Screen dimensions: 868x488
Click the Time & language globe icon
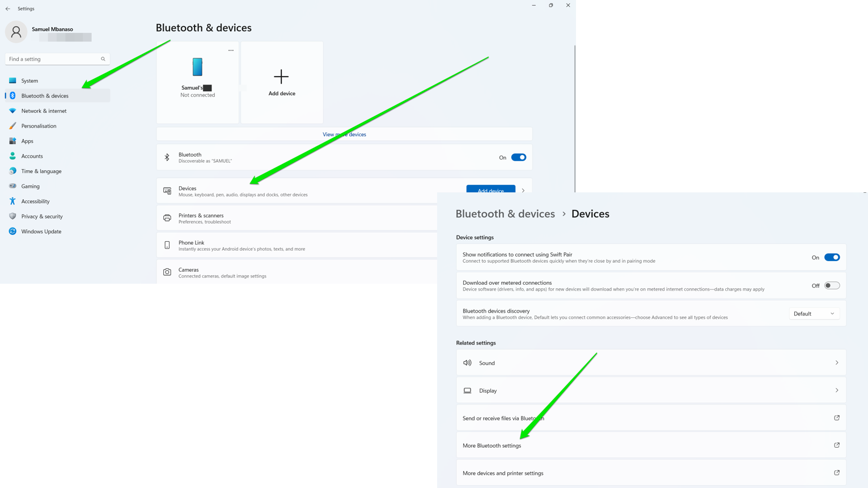coord(12,171)
